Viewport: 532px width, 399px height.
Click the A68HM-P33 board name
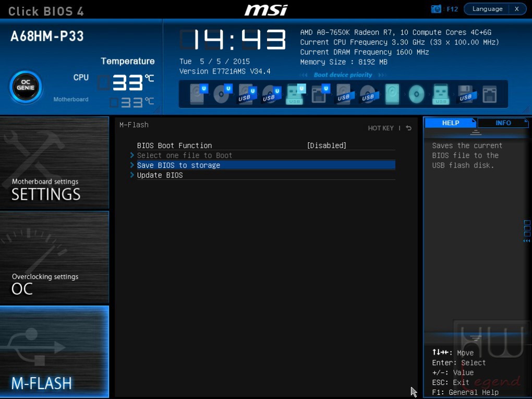47,37
